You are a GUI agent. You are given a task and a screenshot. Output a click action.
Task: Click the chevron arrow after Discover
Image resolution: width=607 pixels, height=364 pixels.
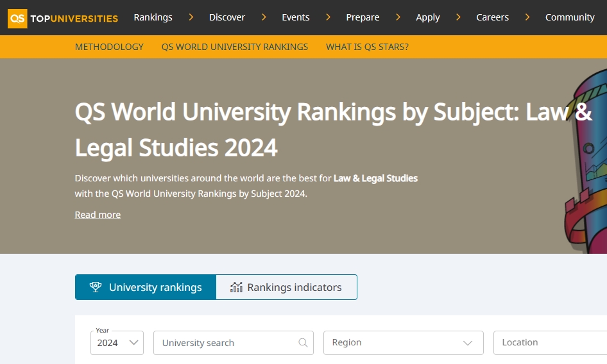tap(264, 17)
